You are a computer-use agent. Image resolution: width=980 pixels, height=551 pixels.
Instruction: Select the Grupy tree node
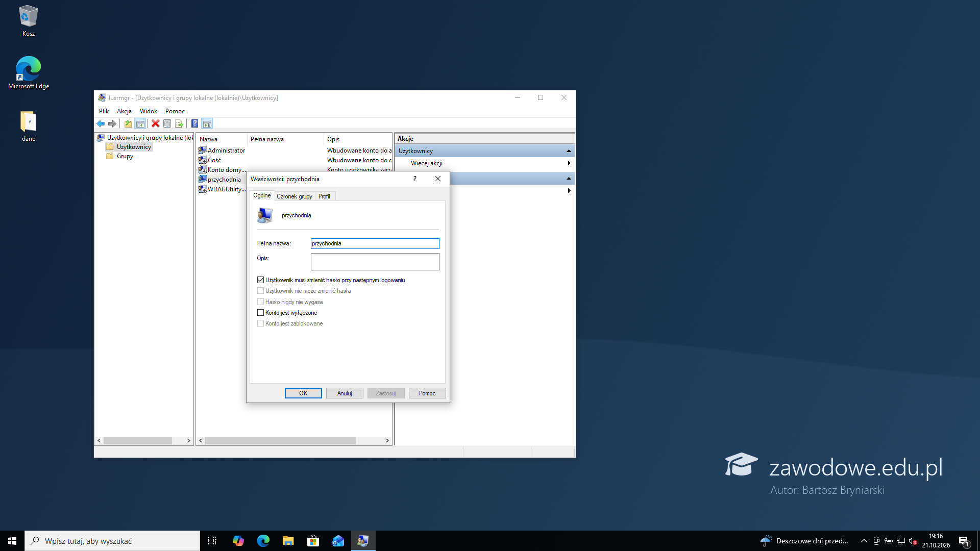point(125,156)
